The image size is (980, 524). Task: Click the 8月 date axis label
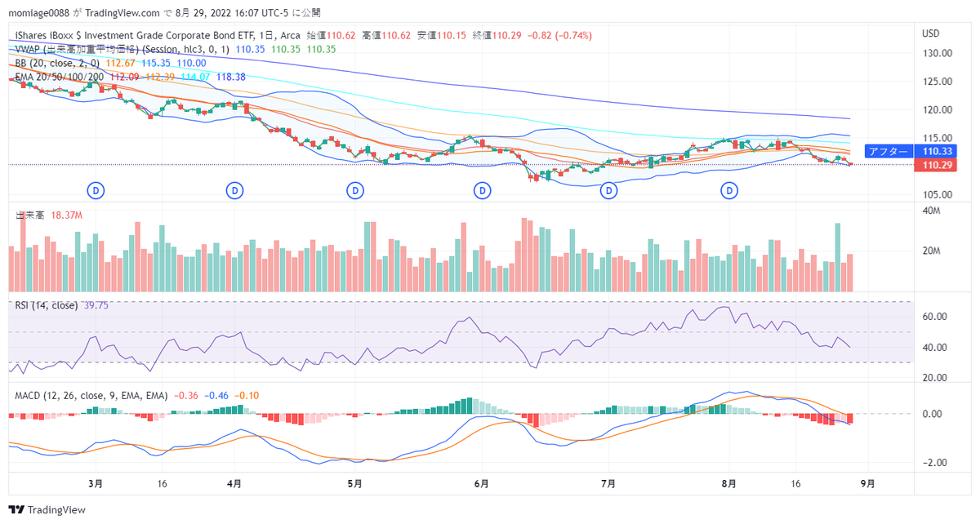tap(729, 483)
